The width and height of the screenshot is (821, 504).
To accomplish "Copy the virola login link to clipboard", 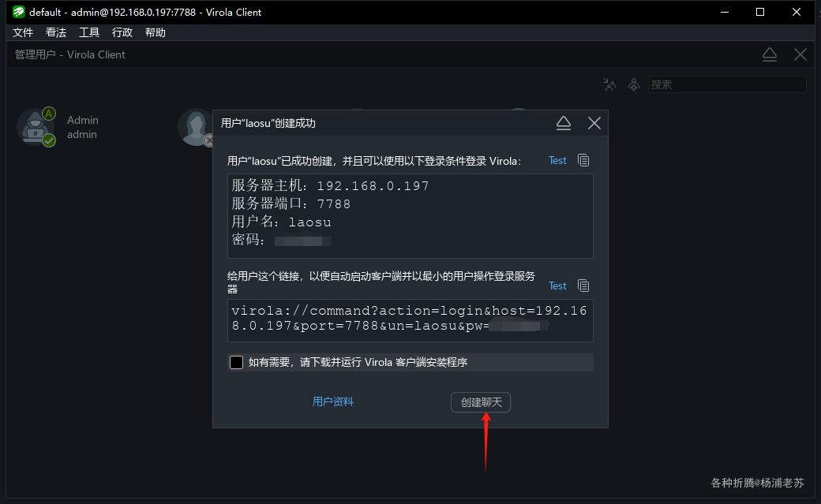I will coord(583,286).
